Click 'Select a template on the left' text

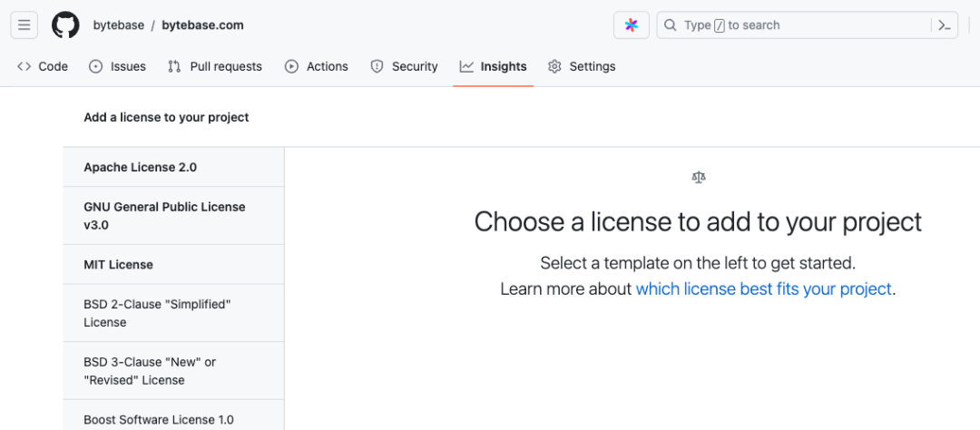pyautogui.click(x=698, y=263)
